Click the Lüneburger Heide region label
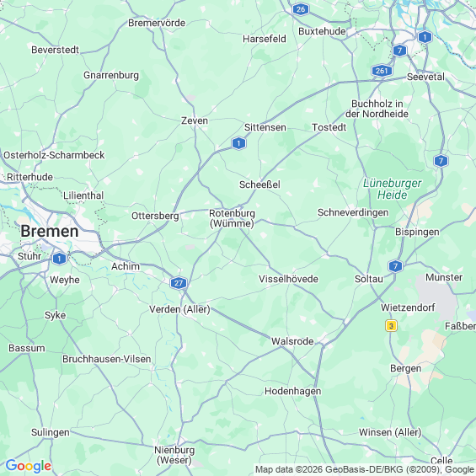This screenshot has width=476, height=476. [x=393, y=189]
